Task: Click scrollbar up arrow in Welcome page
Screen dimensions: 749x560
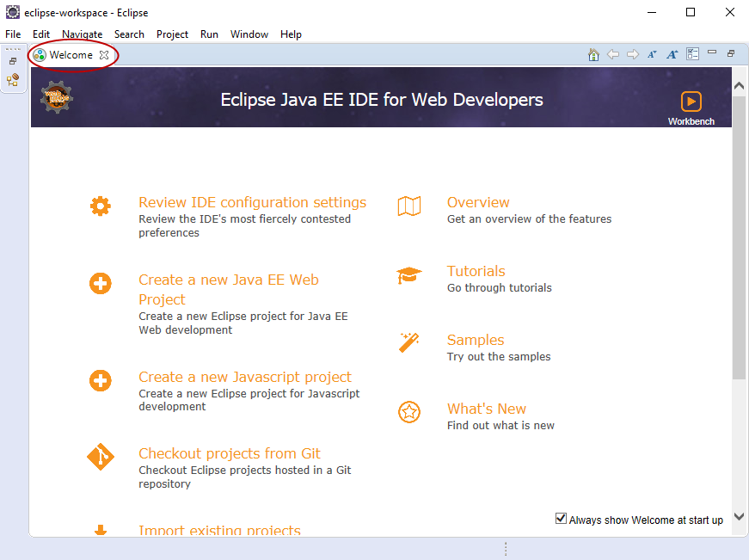Action: (739, 86)
